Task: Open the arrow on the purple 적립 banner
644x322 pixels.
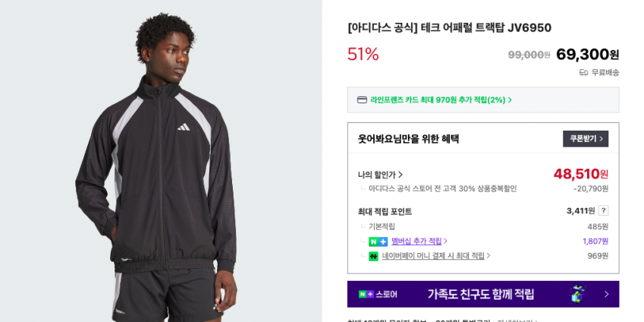Action: click(x=607, y=295)
